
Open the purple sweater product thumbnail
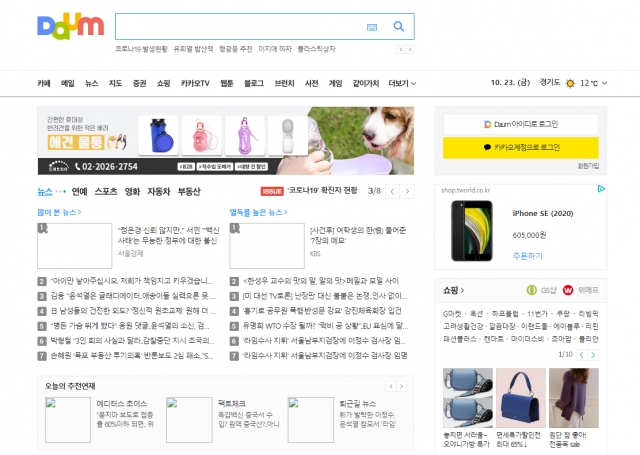(x=574, y=398)
